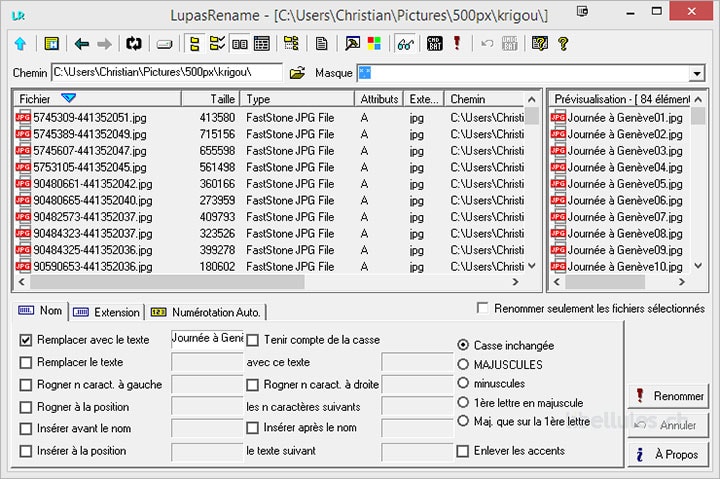This screenshot has height=479, width=720.
Task: Refresh the file list icon
Action: coord(134,44)
